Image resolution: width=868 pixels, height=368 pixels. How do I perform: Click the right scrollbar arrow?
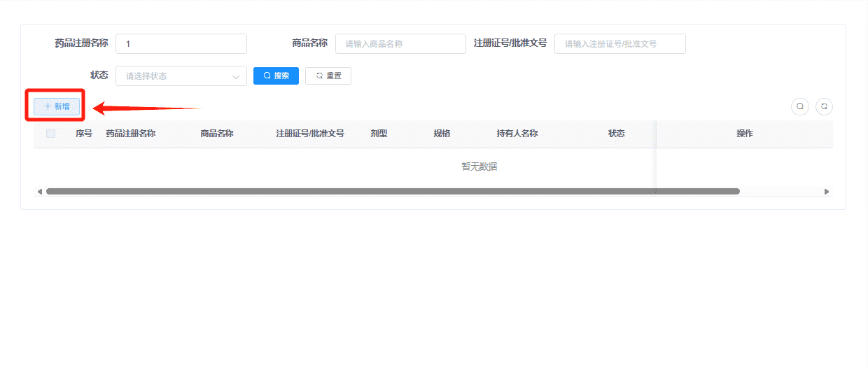point(827,191)
